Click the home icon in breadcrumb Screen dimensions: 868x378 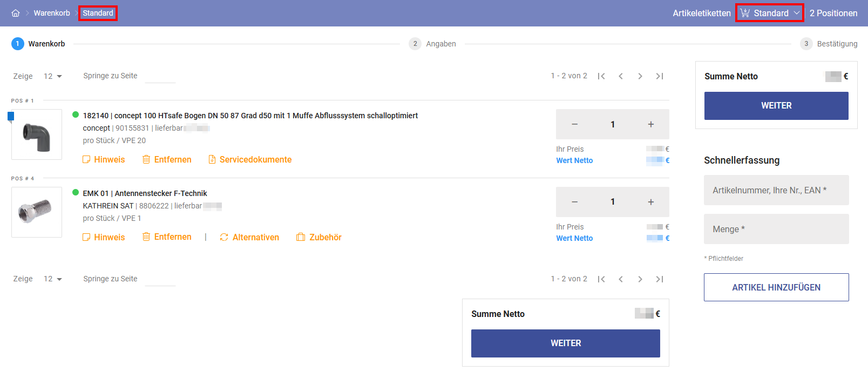coord(16,13)
